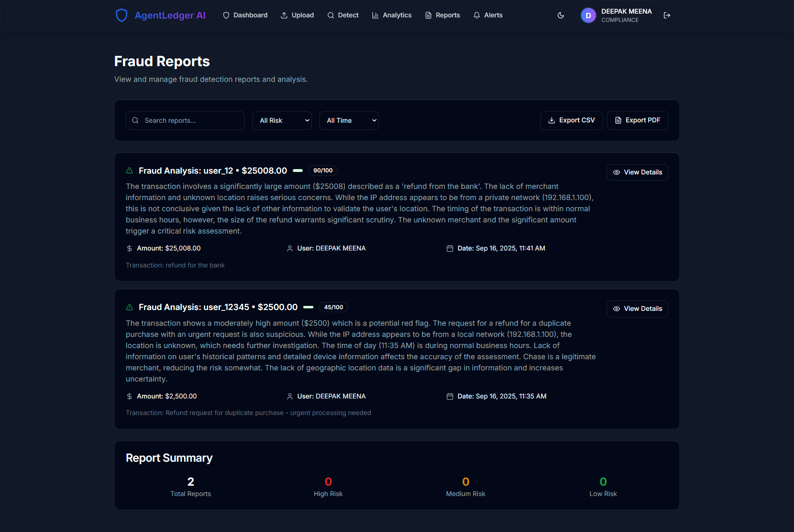Viewport: 794px width, 532px height.
Task: View Details of the $25008.00 report
Action: click(x=637, y=172)
